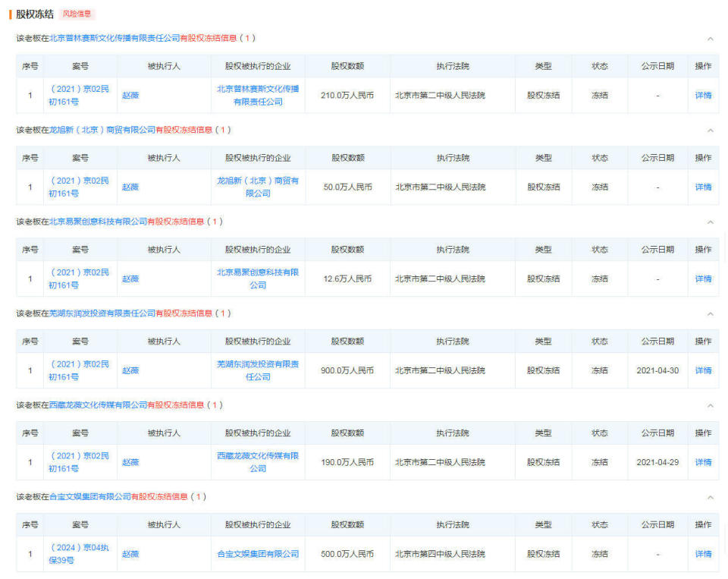Open 北京易聚创意科技有限公司 in the table cell
Viewport: 728px width, 579px height.
pos(258,278)
